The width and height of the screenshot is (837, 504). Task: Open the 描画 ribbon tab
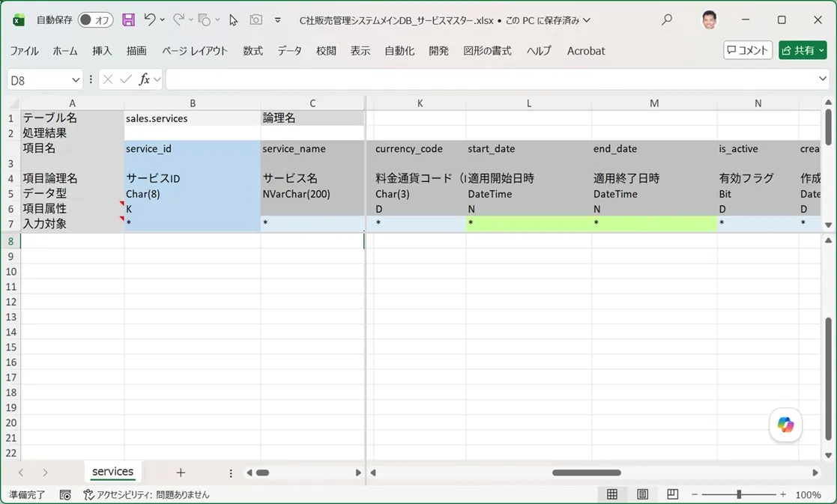(x=136, y=51)
